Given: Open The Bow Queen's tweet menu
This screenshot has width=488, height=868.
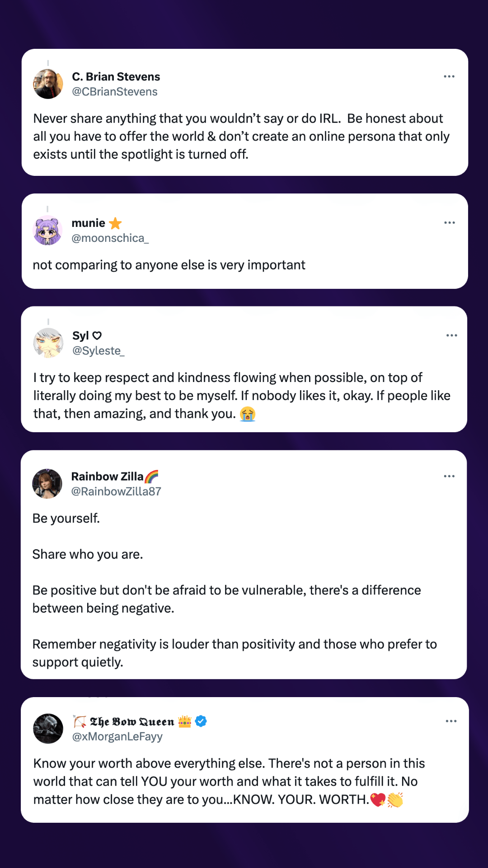Looking at the screenshot, I should pos(451,721).
